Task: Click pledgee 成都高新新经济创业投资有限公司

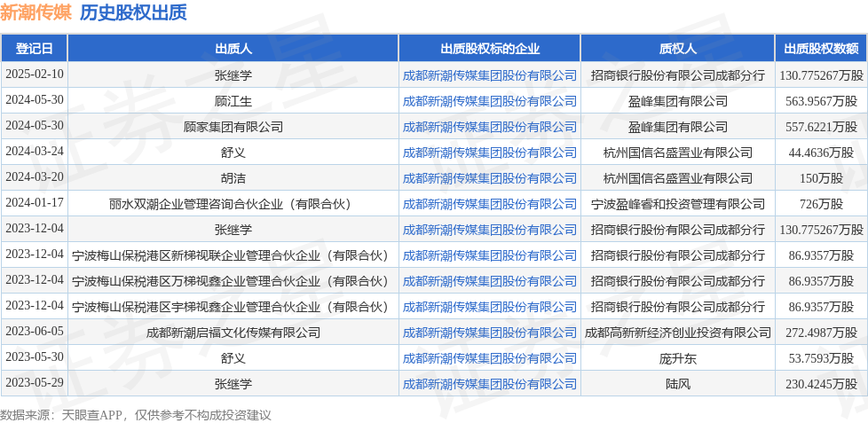Action: pos(677,333)
